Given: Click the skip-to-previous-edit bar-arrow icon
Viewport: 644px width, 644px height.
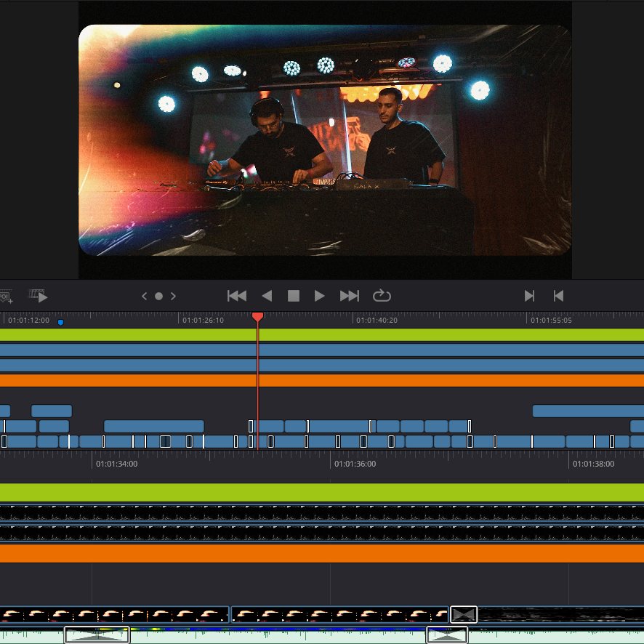Looking at the screenshot, I should click(x=558, y=296).
